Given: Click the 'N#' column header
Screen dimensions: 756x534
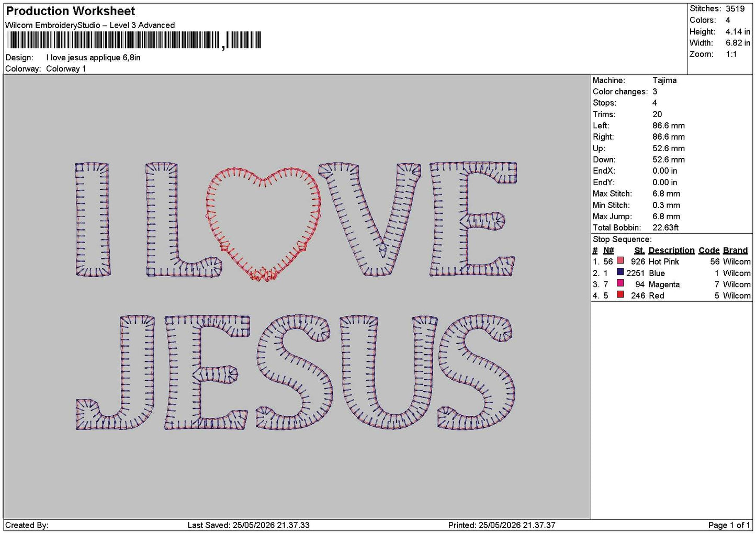Looking at the screenshot, I should (608, 251).
